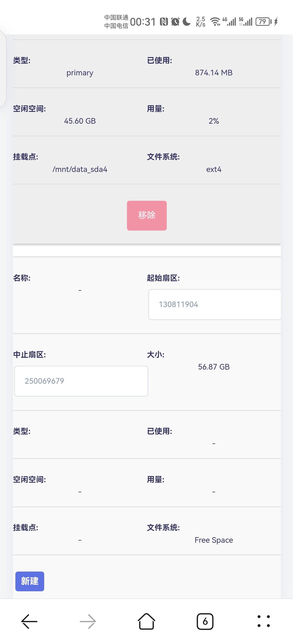Open the tab switcher showing 6 tabs
The width and height of the screenshot is (293, 644).
tap(205, 621)
